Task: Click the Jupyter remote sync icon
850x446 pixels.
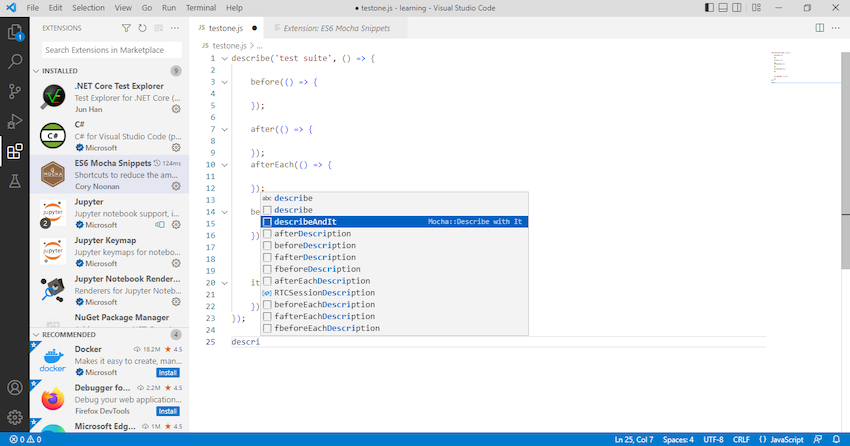Action: pos(160,224)
